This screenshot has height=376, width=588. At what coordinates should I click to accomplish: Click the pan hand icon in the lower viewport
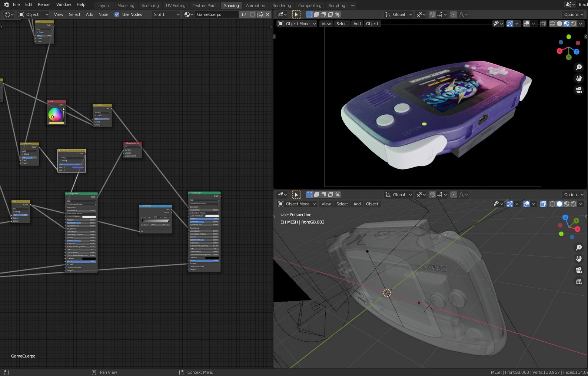(x=578, y=259)
